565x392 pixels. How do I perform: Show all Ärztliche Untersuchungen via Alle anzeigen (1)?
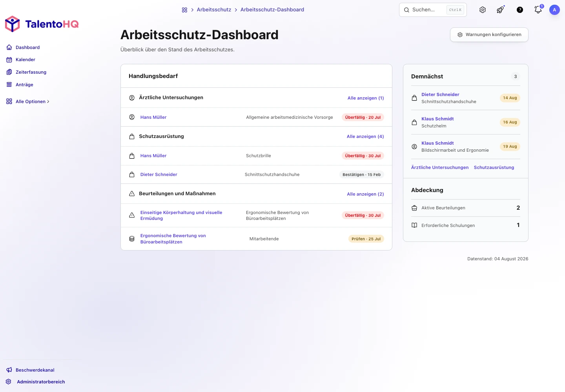[366, 98]
